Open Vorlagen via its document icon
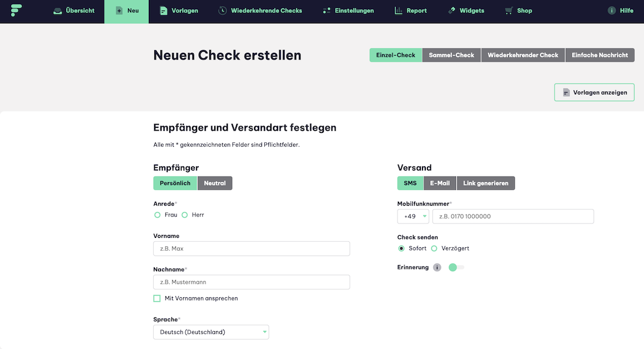Screen dimensions: 644x349 pos(163,10)
